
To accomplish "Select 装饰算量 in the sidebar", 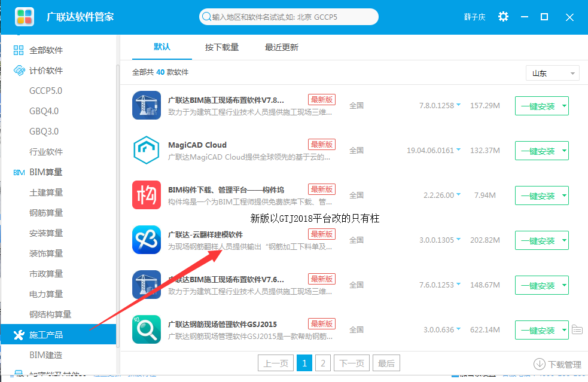I will click(46, 253).
